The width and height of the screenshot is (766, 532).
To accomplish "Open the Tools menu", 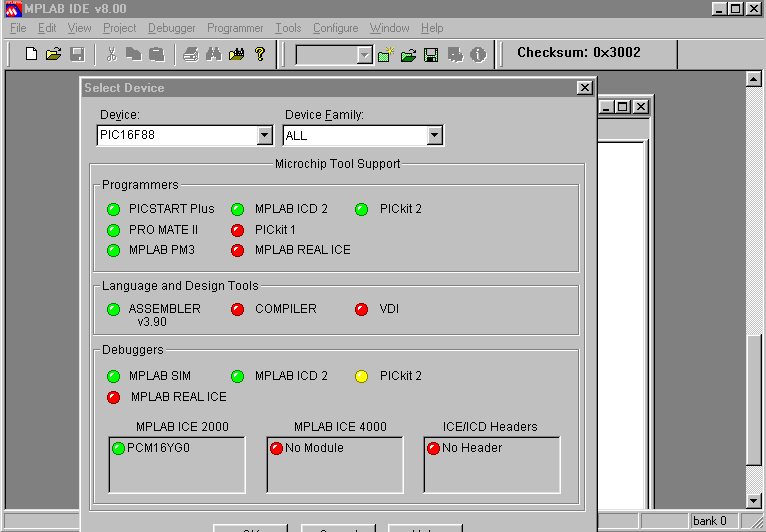I will click(x=288, y=28).
